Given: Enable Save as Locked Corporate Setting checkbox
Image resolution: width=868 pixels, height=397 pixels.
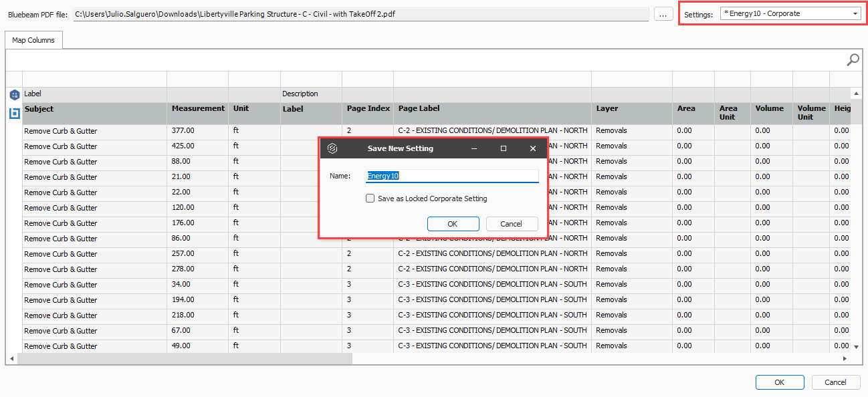Looking at the screenshot, I should tap(370, 198).
